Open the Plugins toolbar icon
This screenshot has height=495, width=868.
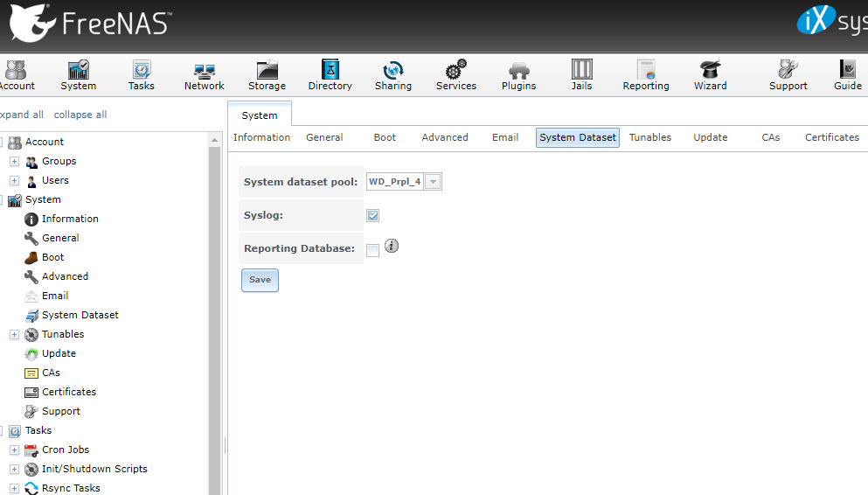click(x=518, y=75)
